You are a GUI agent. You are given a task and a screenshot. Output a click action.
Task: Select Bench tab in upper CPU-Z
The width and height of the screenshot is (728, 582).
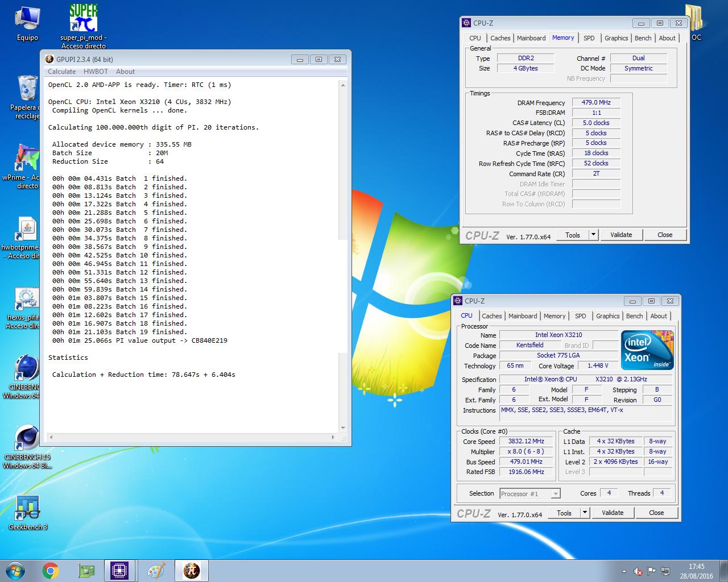click(643, 38)
